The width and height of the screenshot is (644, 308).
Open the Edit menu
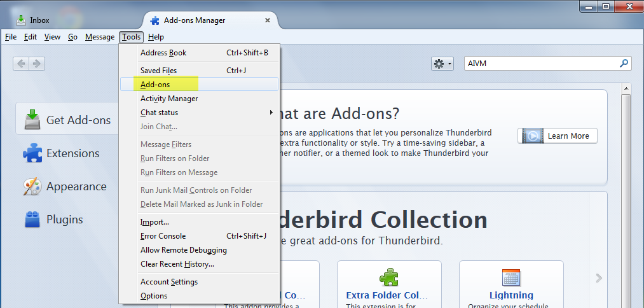tap(31, 37)
